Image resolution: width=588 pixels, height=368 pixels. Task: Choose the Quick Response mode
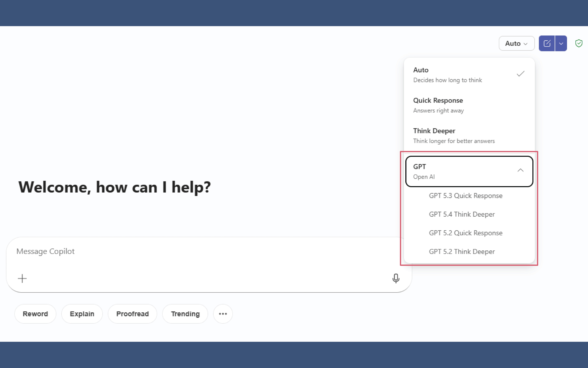[469, 105]
